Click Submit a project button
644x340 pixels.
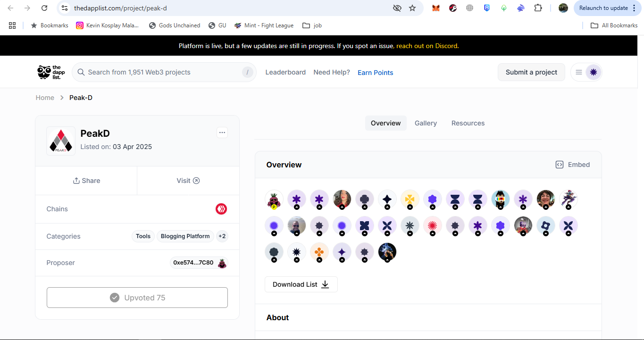531,72
